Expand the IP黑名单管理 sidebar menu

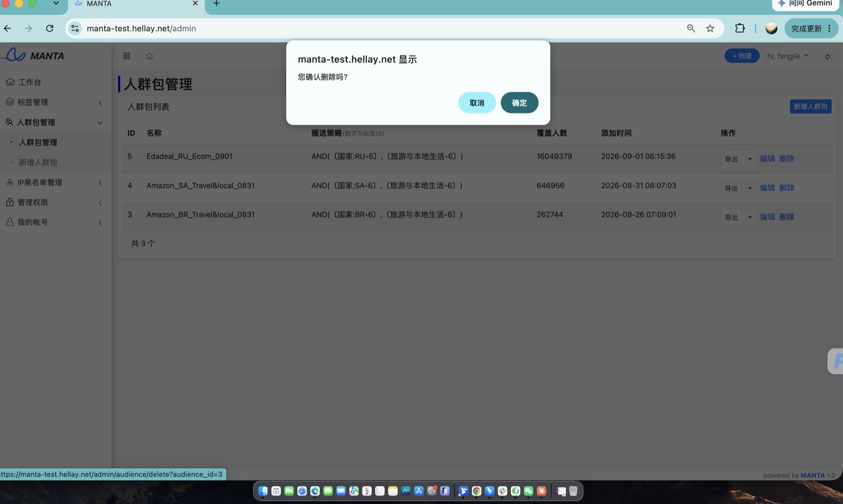[55, 182]
